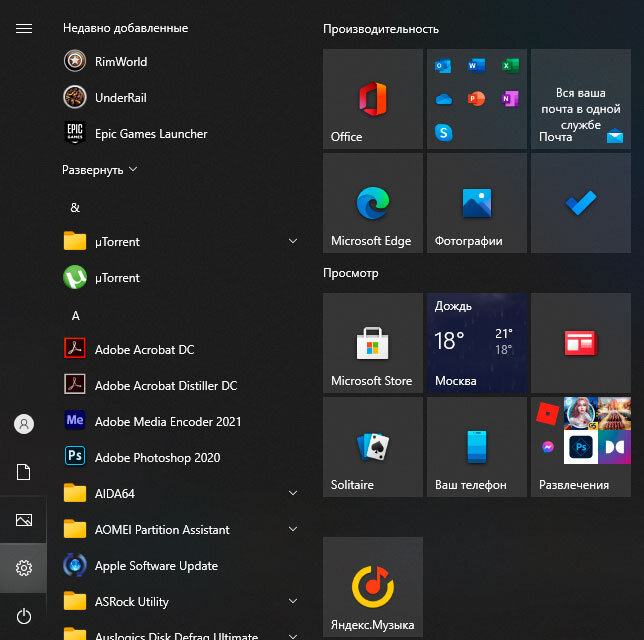Viewport: 644px width, 640px height.
Task: Click the Производительность group heading
Action: (381, 29)
